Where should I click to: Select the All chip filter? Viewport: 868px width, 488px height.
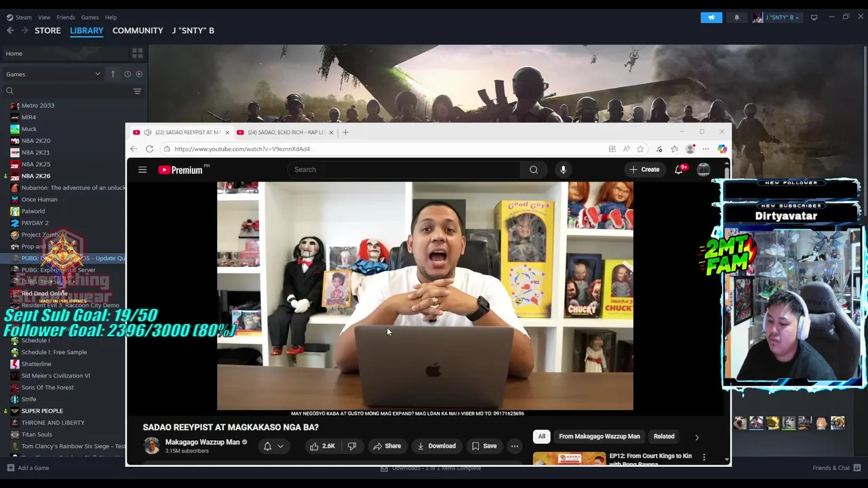541,436
